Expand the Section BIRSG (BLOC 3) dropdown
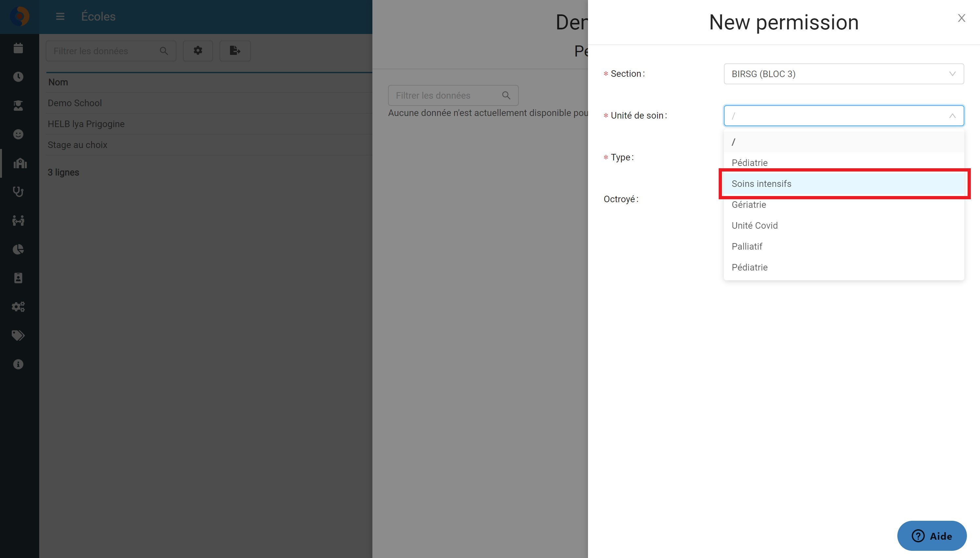This screenshot has width=980, height=558. [x=843, y=74]
